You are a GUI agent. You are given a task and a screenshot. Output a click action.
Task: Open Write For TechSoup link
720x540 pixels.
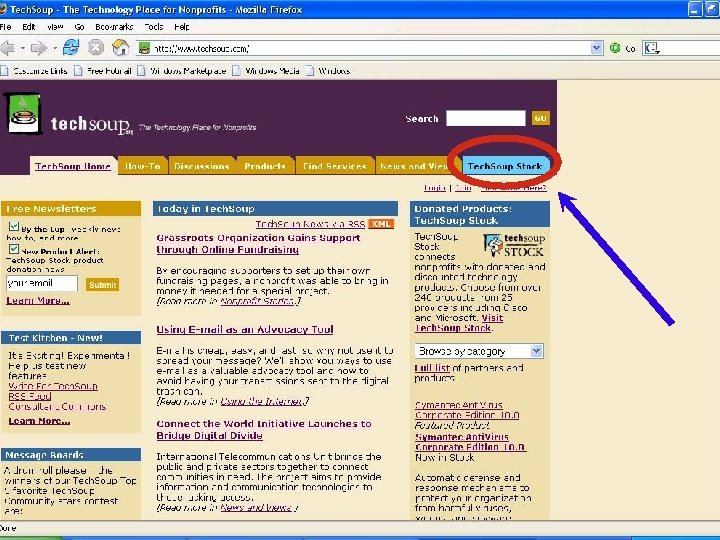[x=53, y=386]
